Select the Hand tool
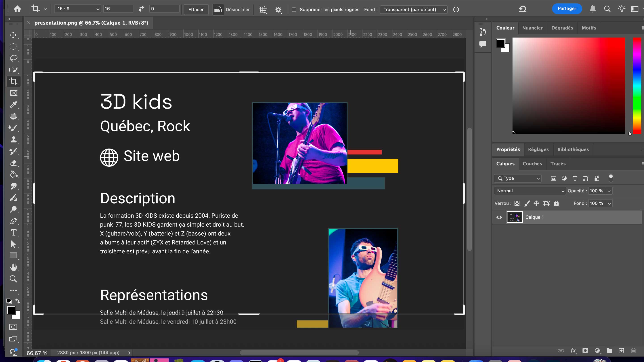This screenshot has width=644, height=362. (x=13, y=267)
